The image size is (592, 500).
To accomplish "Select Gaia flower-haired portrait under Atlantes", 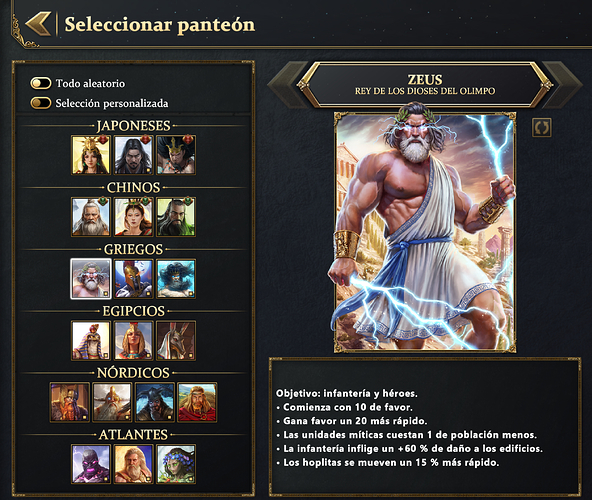I will pyautogui.click(x=176, y=464).
